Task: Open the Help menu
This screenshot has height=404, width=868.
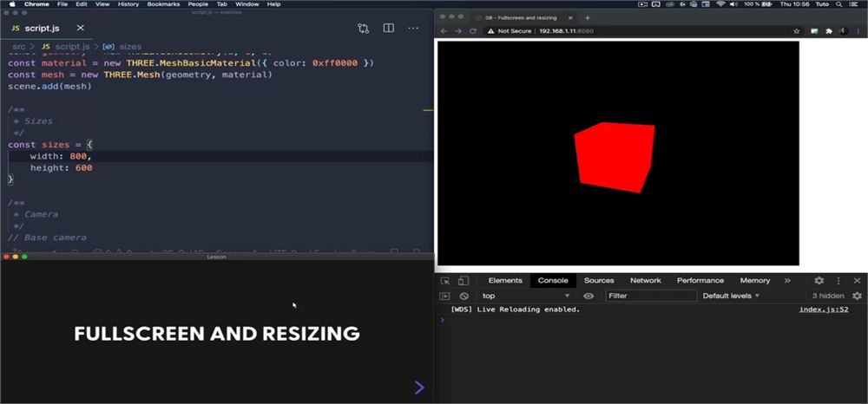Action: click(x=273, y=3)
